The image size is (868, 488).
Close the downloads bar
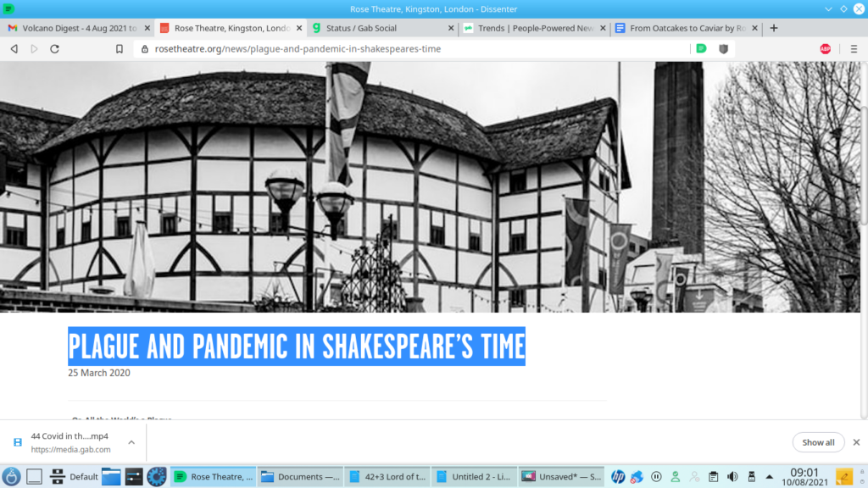click(856, 442)
